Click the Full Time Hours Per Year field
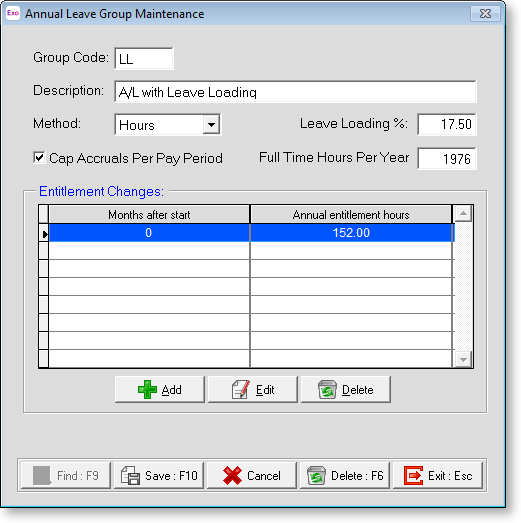 coord(447,158)
